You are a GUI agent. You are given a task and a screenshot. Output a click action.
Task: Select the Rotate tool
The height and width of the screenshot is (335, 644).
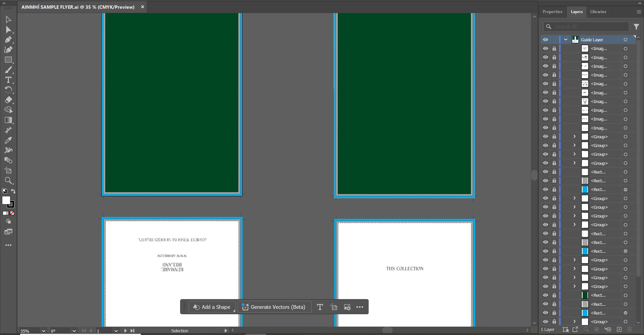point(8,90)
